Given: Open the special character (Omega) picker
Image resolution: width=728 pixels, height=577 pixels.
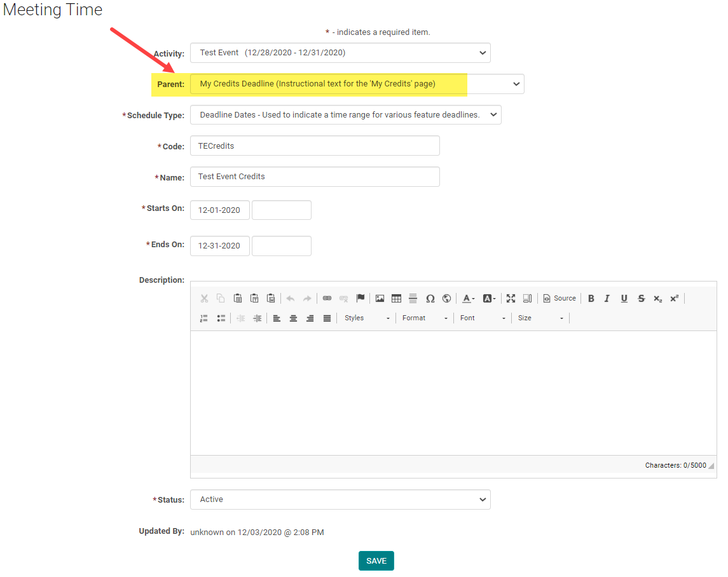Looking at the screenshot, I should tap(430, 299).
